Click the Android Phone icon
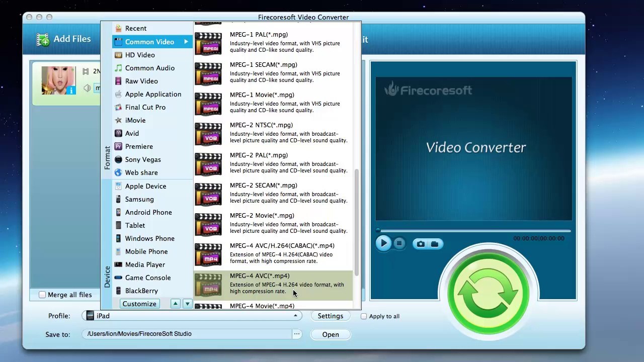Image resolution: width=644 pixels, height=362 pixels. (118, 212)
